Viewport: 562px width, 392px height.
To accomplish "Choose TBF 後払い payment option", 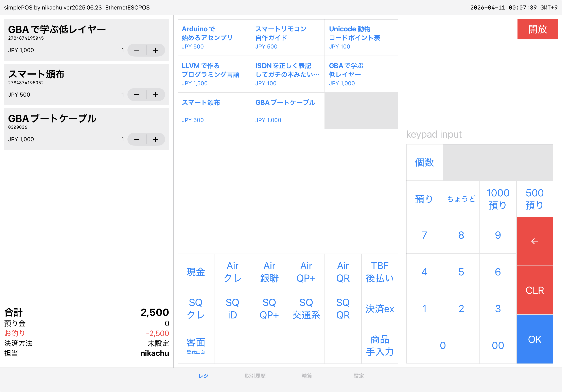I will 380,272.
